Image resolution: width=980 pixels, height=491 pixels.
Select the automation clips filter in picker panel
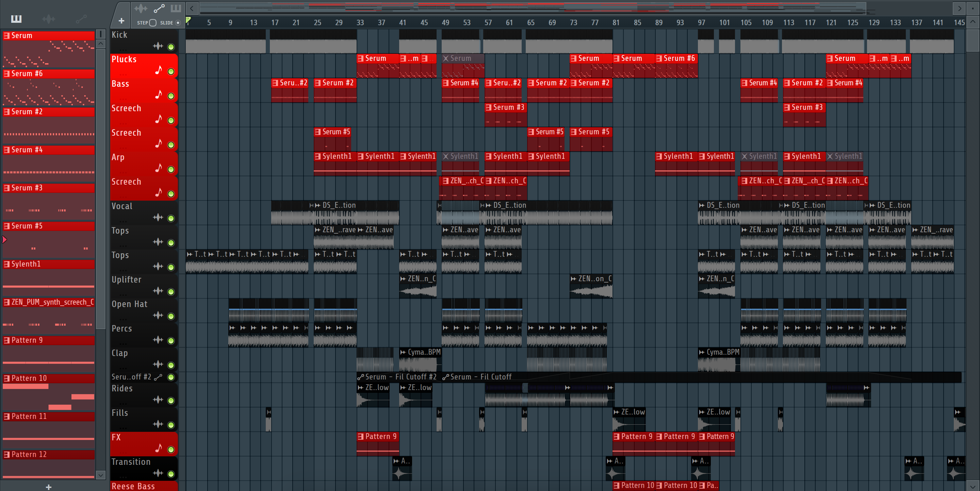coord(81,19)
